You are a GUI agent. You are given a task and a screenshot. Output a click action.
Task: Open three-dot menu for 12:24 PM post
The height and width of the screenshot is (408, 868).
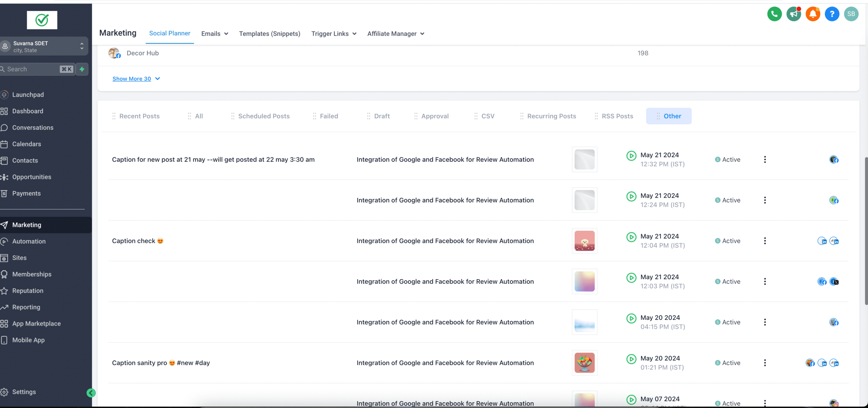765,200
